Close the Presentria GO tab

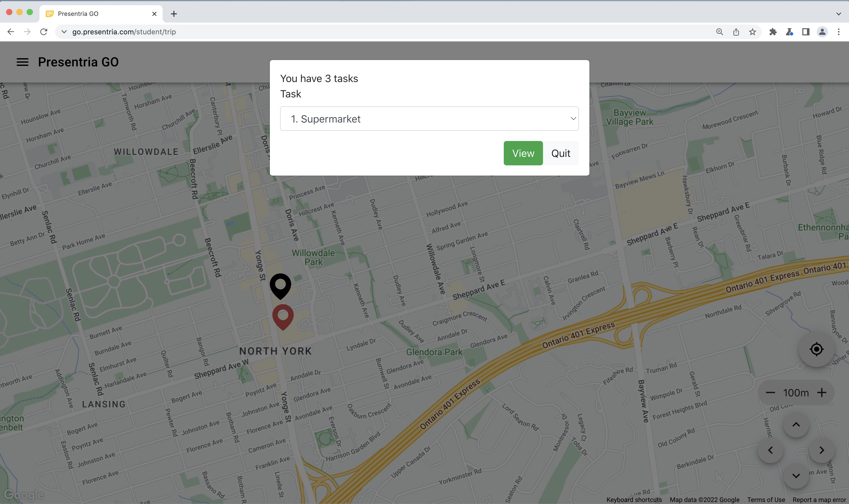tap(154, 14)
